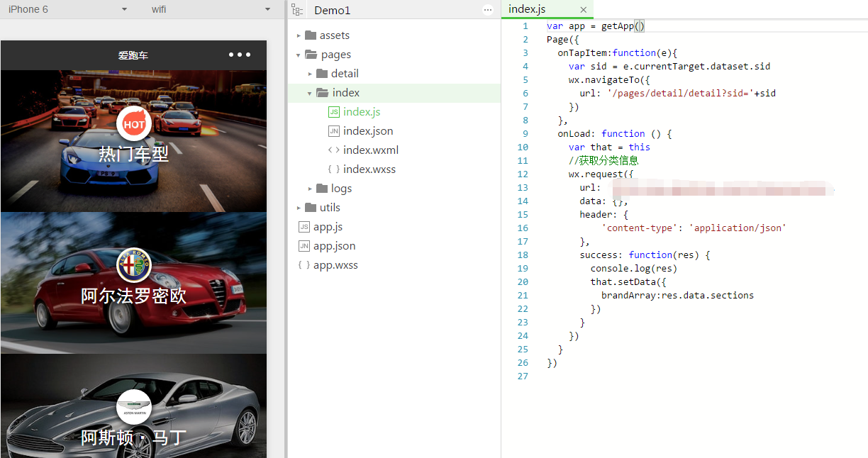The width and height of the screenshot is (868, 458).
Task: Open the 阿斯顿·马丁 car card
Action: click(x=134, y=406)
